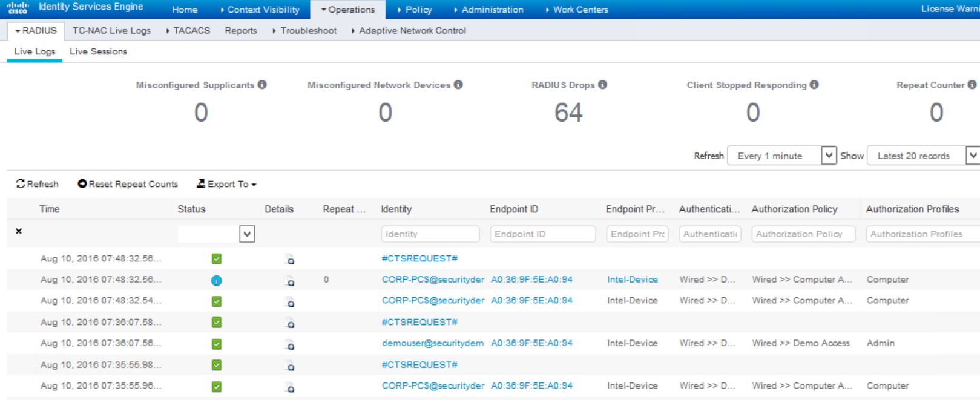Open the Status filter dropdown
The height and width of the screenshot is (400, 980).
click(x=247, y=234)
